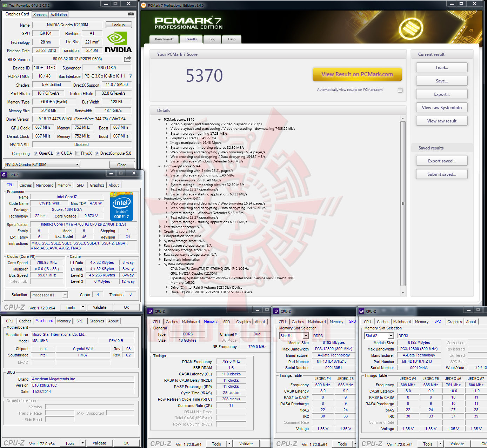This screenshot has width=487, height=448.
Task: Click the Close button in GPU-Z
Action: pyautogui.click(x=122, y=165)
